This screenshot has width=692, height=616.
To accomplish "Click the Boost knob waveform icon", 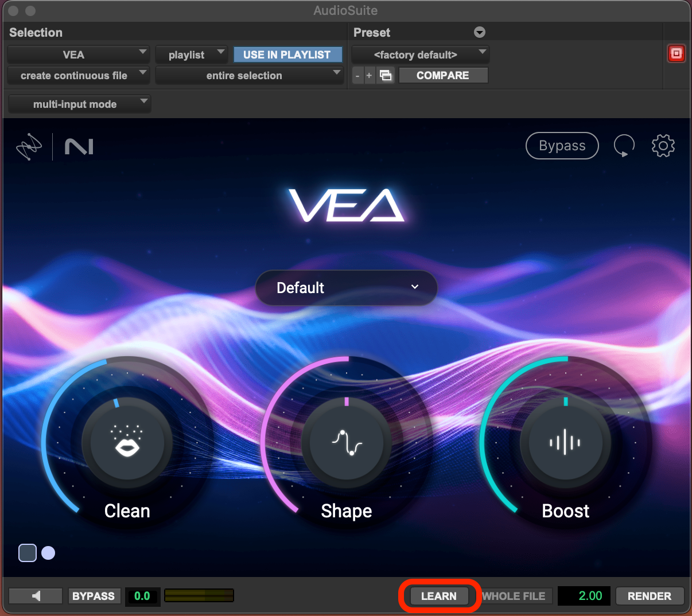I will 565,442.
